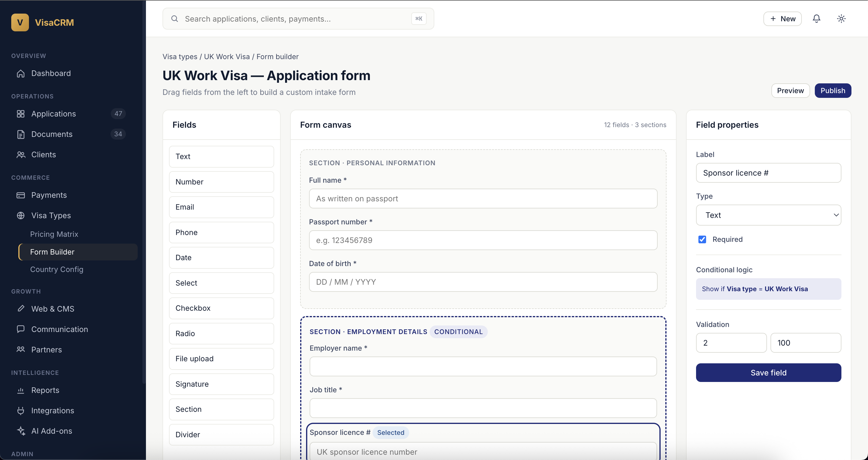Click the CONDITIONAL section badge

[x=458, y=332]
